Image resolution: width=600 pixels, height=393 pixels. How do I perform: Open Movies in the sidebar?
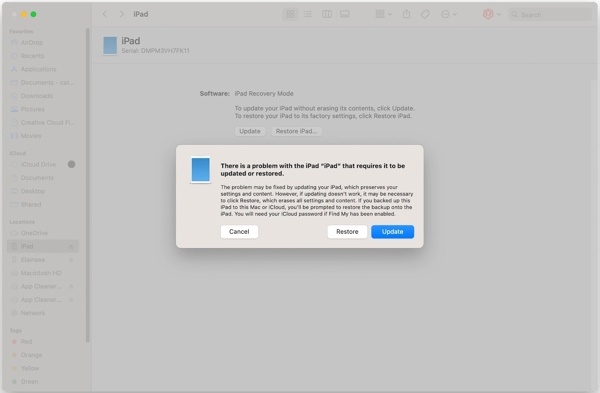pos(43,136)
